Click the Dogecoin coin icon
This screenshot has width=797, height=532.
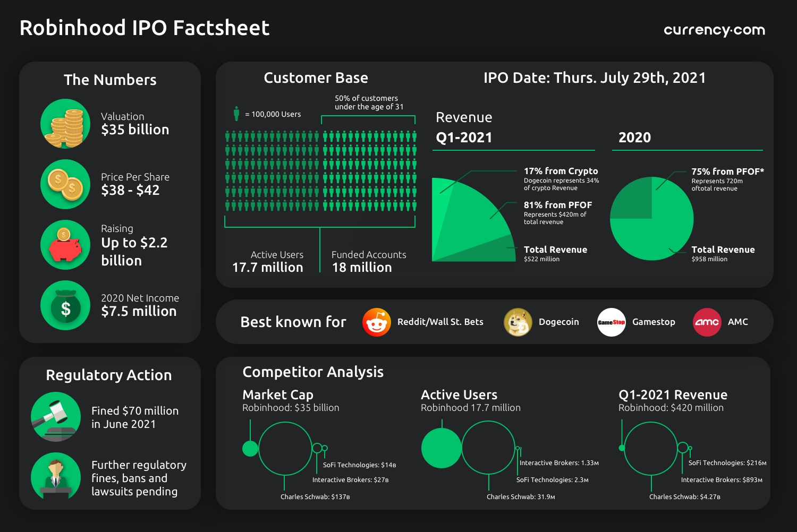click(518, 322)
